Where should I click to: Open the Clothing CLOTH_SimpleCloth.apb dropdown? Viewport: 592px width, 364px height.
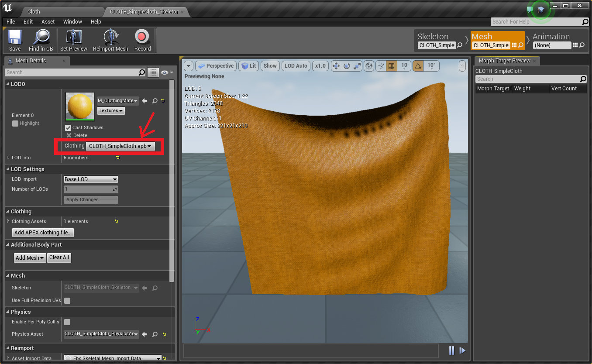pos(120,146)
